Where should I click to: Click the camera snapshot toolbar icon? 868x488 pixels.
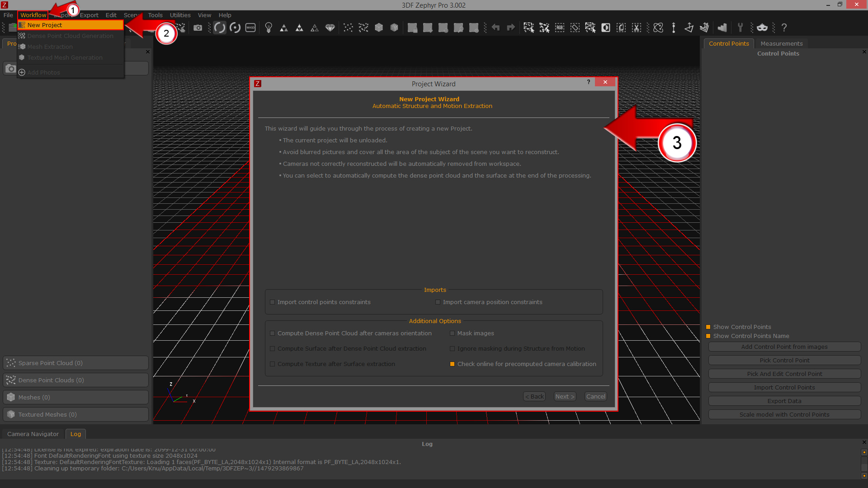[x=198, y=28]
